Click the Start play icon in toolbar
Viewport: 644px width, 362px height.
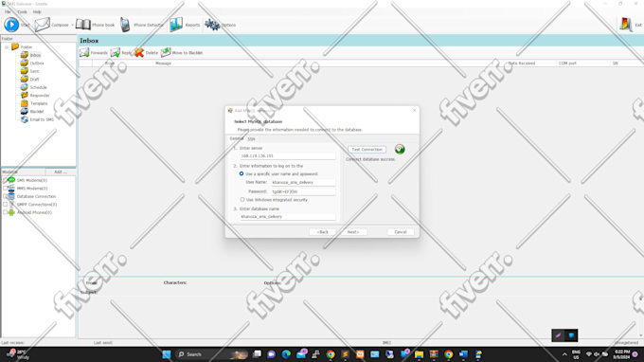[11, 25]
